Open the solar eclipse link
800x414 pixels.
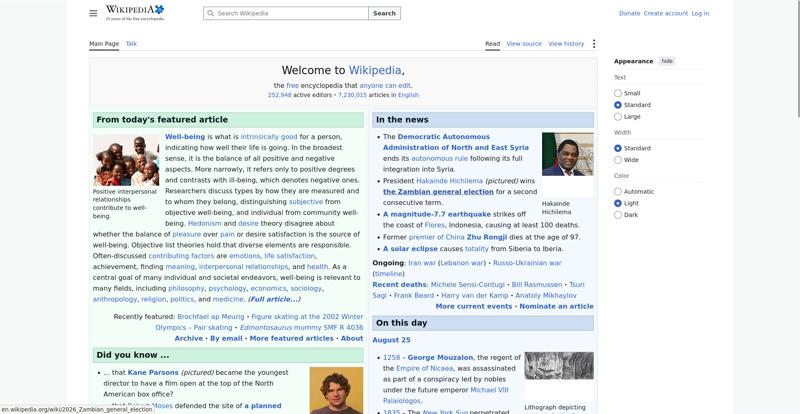tap(410, 249)
